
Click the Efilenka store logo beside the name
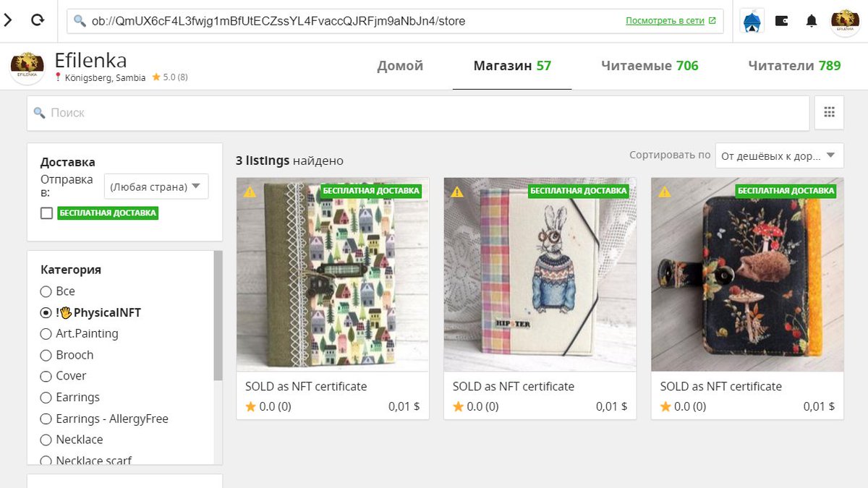(x=28, y=67)
